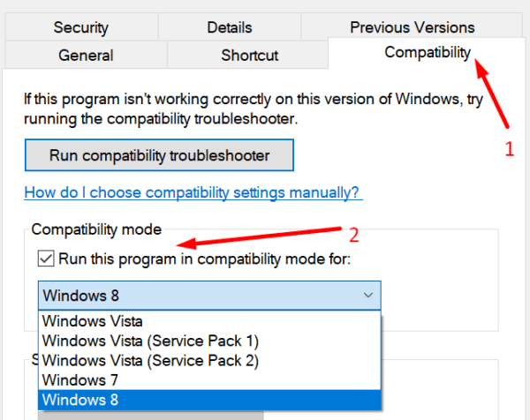Click the red number 2 annotation
Screen dimensions: 530x420
pos(353,235)
